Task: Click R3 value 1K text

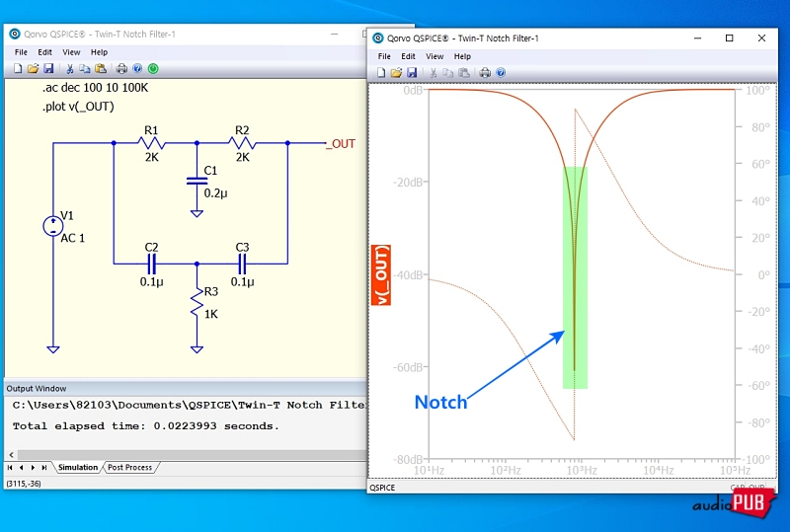Action: [x=211, y=314]
